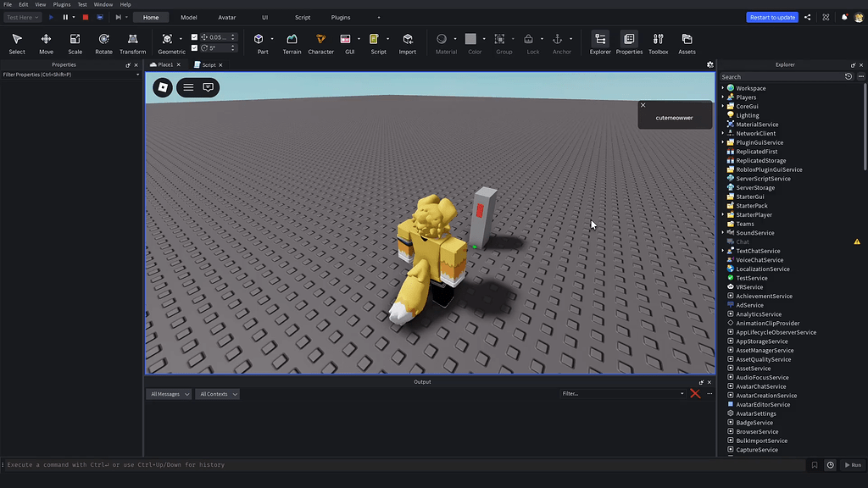
Task: Open the All Messages filter dropdown
Action: pos(170,394)
